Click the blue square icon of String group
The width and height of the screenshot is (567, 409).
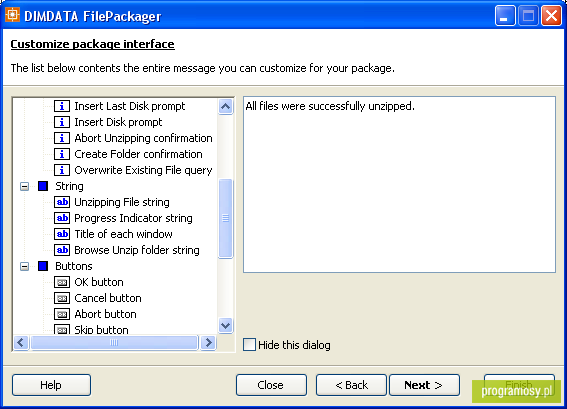(43, 186)
